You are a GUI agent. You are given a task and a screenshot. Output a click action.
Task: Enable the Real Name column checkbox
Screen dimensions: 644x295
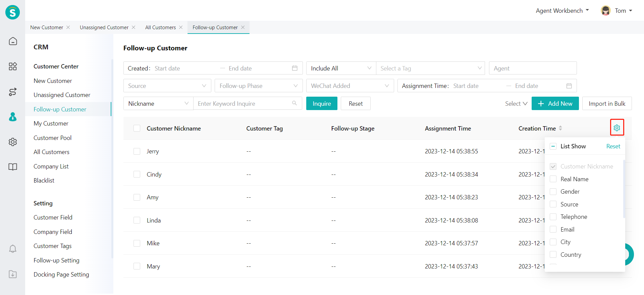pyautogui.click(x=553, y=179)
